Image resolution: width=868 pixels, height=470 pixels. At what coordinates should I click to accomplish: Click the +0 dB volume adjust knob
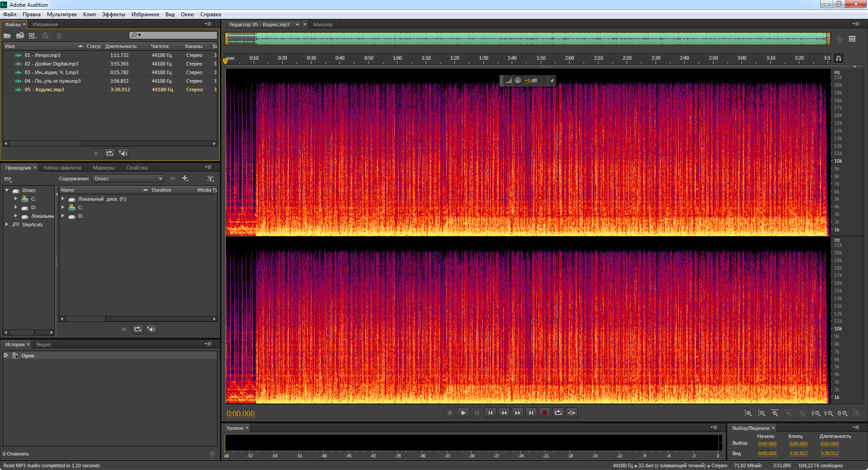pyautogui.click(x=518, y=81)
